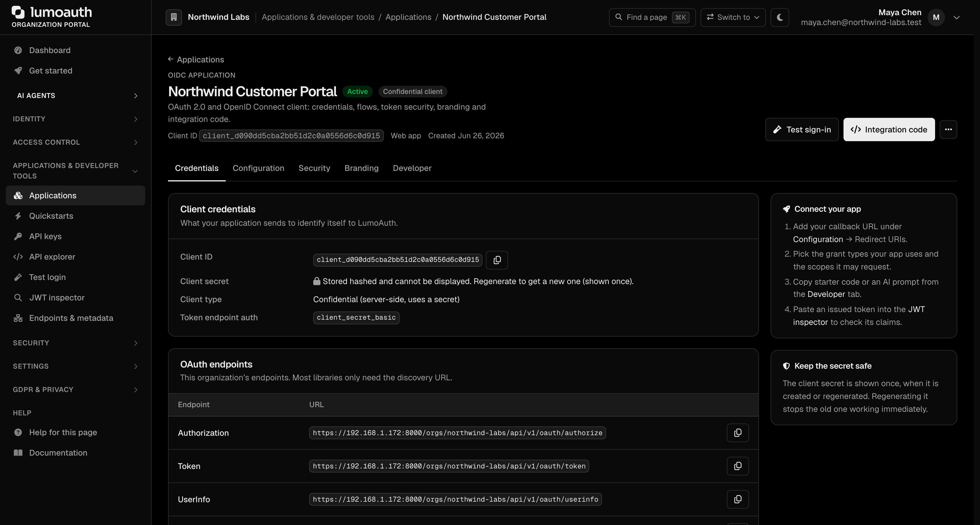Screen dimensions: 980x525
Task: Copy the Authorization endpoint URL
Action: coord(738,433)
